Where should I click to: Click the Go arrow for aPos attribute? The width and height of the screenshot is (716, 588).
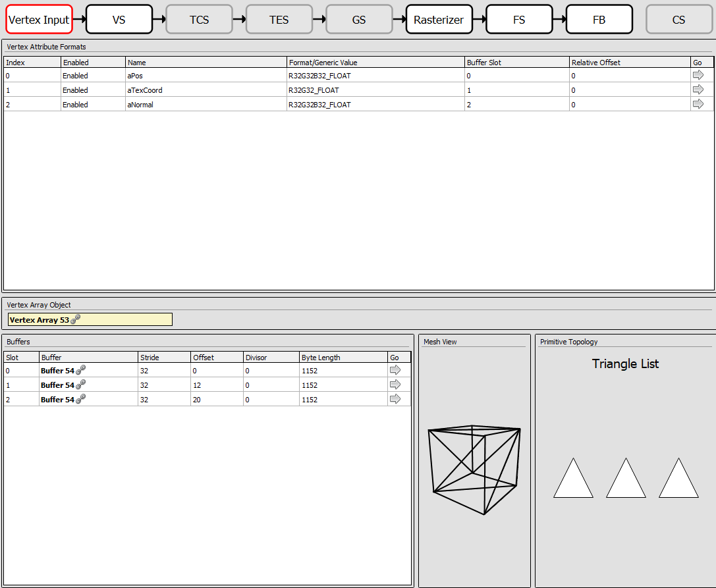point(698,75)
